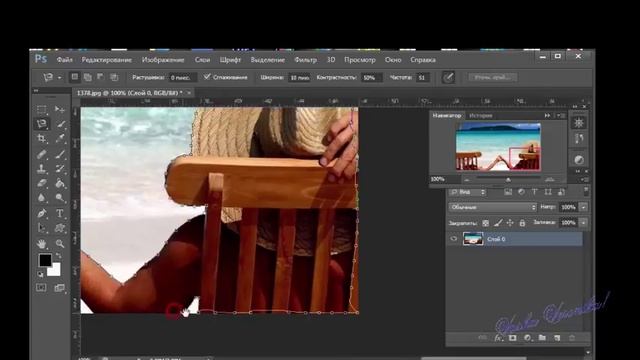Image resolution: width=640 pixels, height=360 pixels.
Task: Select the Eraser tool
Action: point(41,183)
